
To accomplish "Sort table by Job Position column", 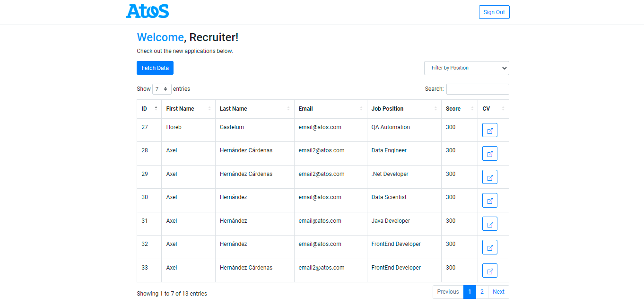I will tap(404, 109).
